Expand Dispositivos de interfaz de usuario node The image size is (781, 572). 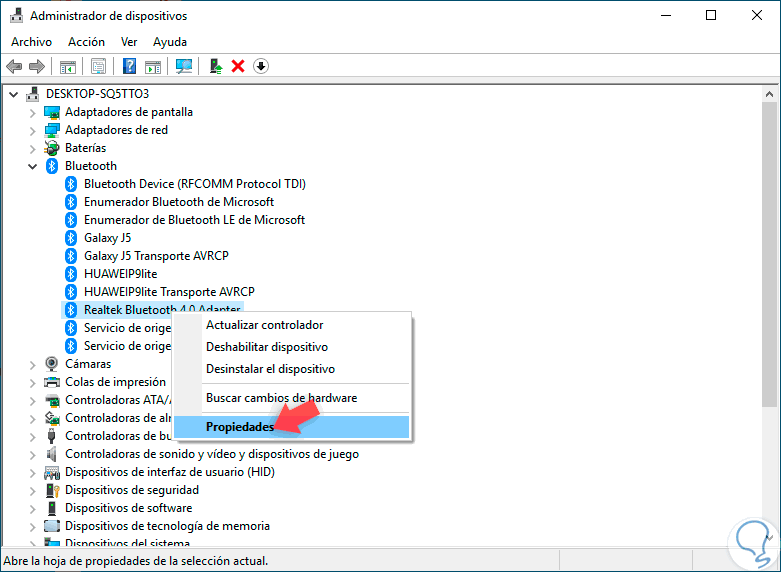[x=32, y=473]
